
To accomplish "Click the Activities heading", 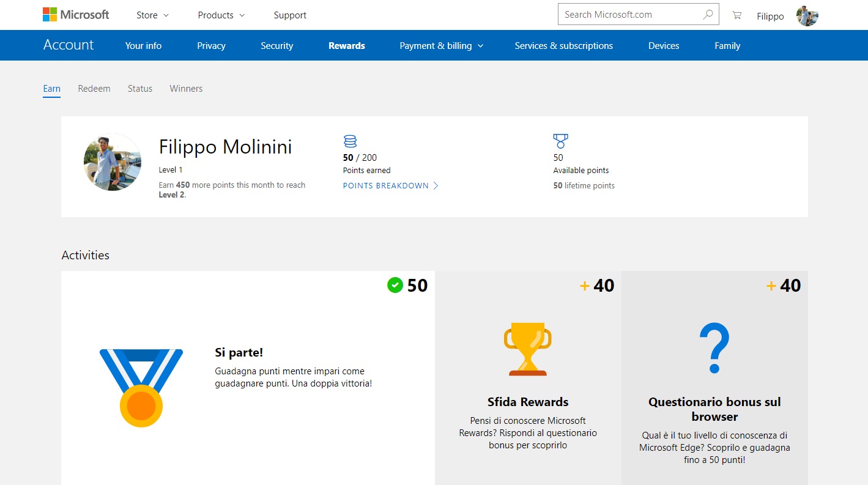I will click(85, 255).
